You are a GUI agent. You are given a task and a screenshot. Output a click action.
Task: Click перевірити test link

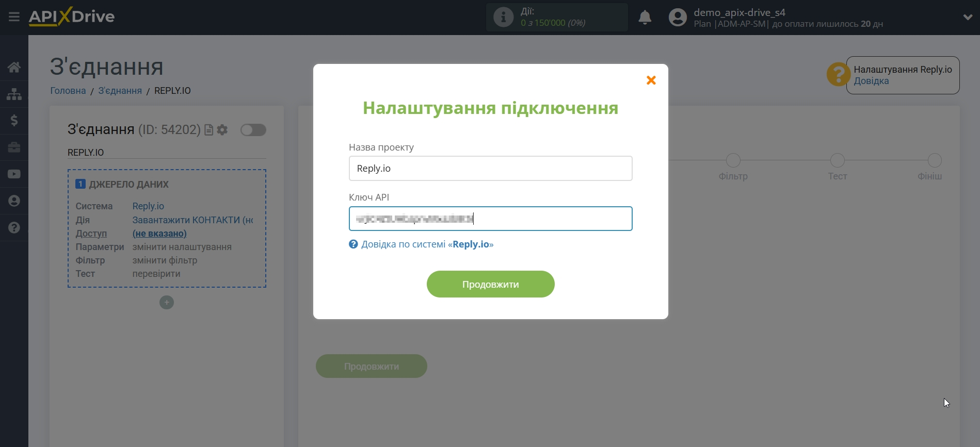[156, 274]
